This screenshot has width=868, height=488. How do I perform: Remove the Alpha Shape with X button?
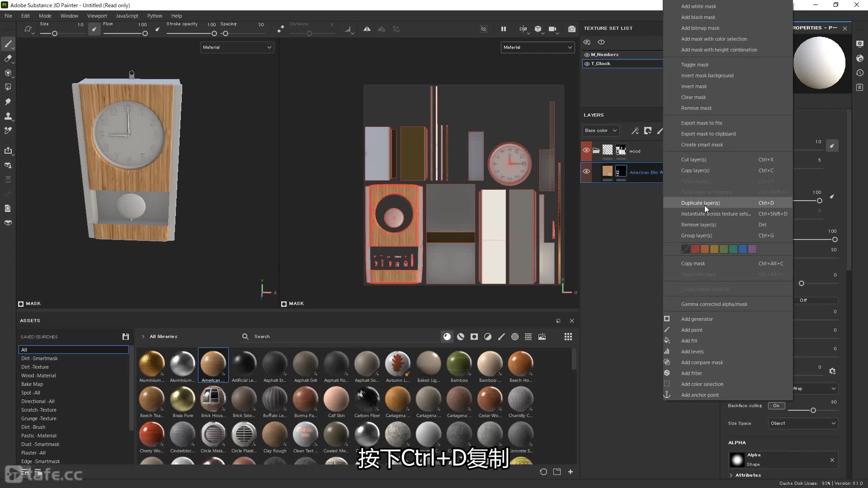click(x=832, y=460)
